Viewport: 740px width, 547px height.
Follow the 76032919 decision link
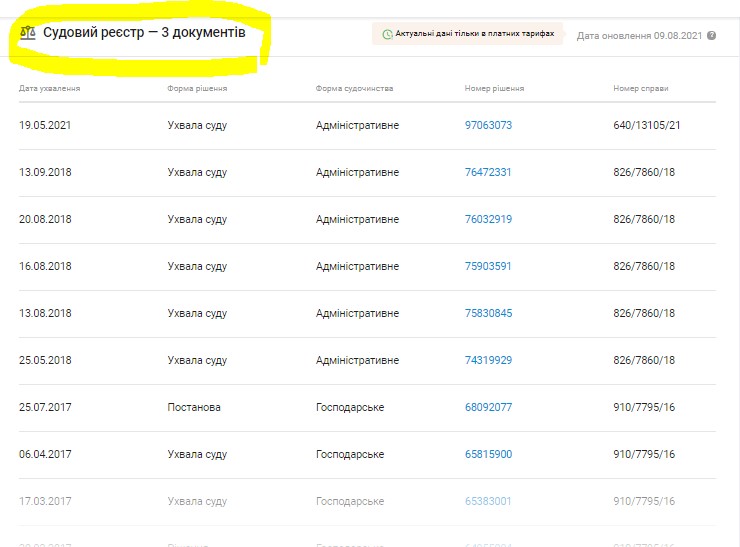tap(488, 219)
